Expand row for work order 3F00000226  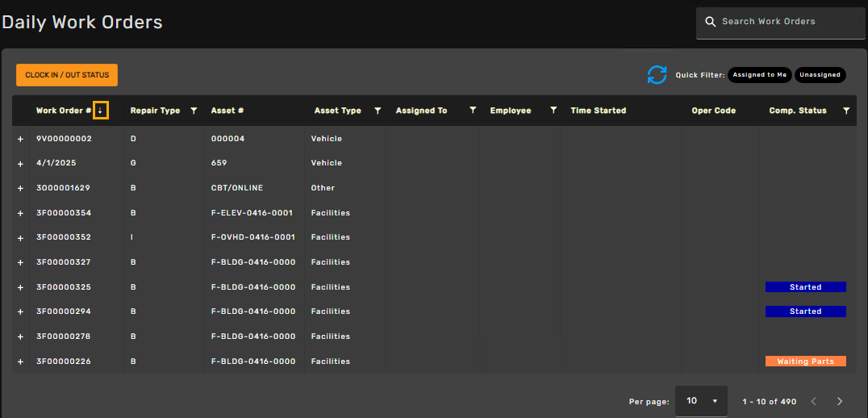20,362
